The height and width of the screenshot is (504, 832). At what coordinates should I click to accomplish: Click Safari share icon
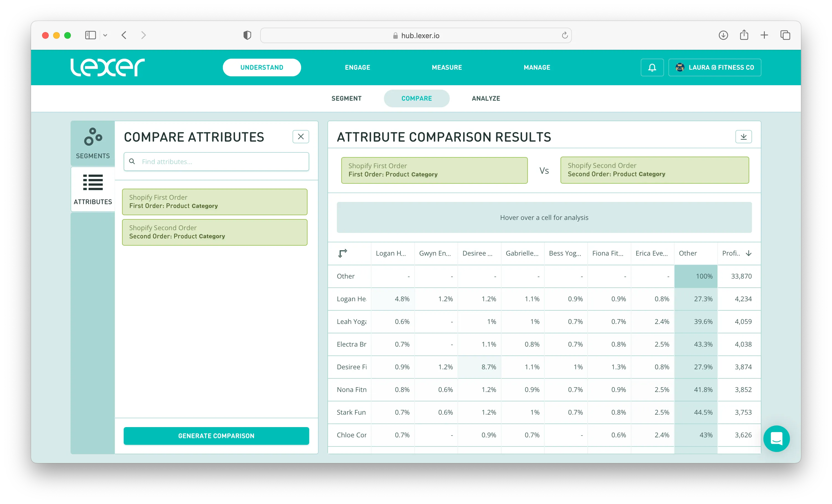tap(744, 35)
